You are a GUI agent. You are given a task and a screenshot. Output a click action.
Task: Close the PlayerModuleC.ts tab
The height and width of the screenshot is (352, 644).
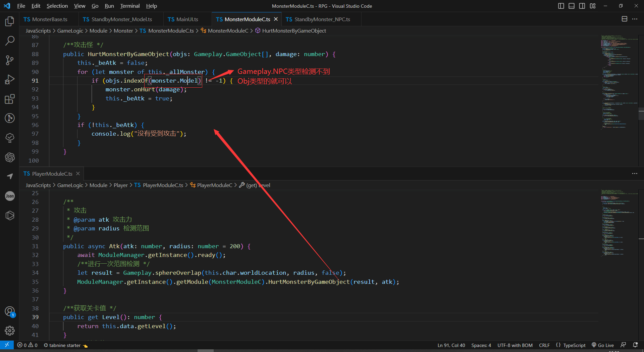(78, 174)
